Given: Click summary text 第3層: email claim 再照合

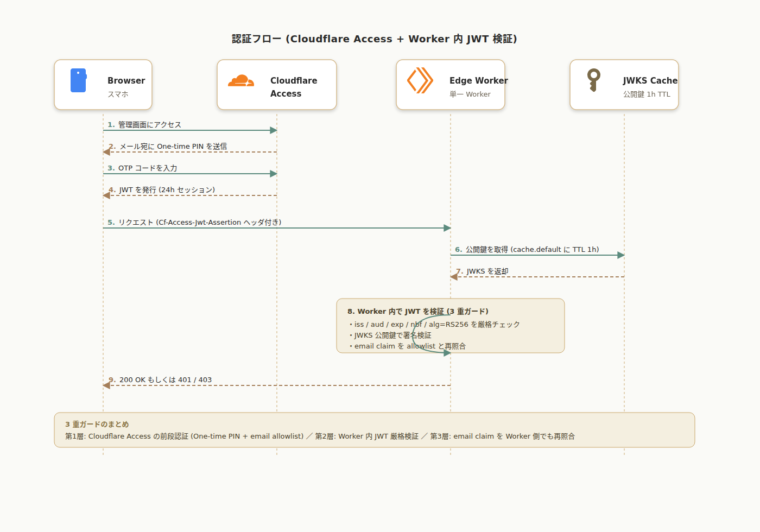Looking at the screenshot, I should tap(503, 436).
